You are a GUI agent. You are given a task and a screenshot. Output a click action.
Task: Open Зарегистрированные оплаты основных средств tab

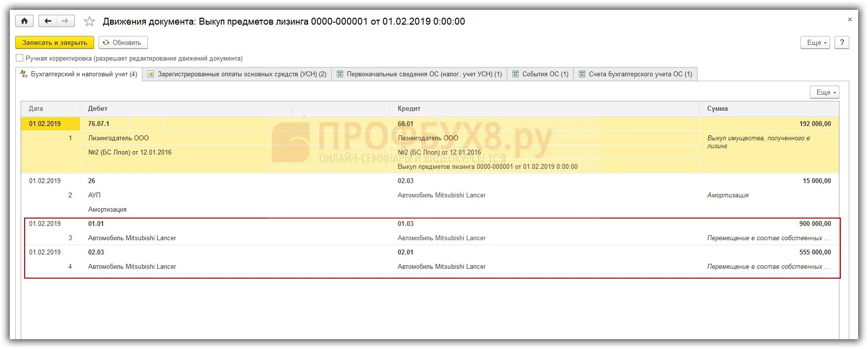(237, 74)
